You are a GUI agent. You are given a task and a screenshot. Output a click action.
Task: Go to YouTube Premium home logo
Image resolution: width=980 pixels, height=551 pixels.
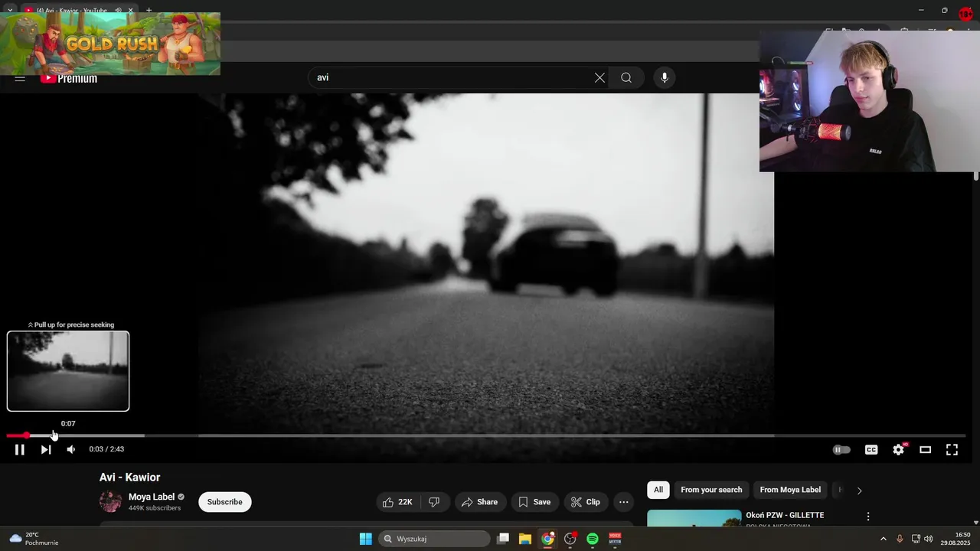69,78
